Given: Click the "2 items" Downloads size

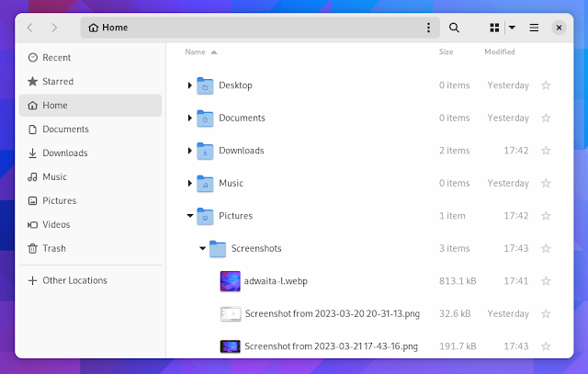Looking at the screenshot, I should pos(455,151).
